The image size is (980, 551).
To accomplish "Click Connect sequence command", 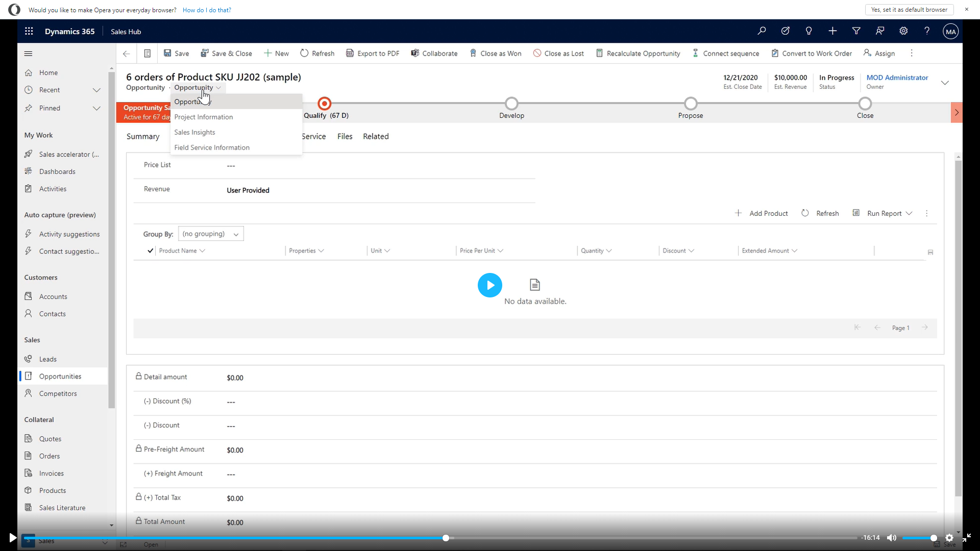I will point(725,54).
